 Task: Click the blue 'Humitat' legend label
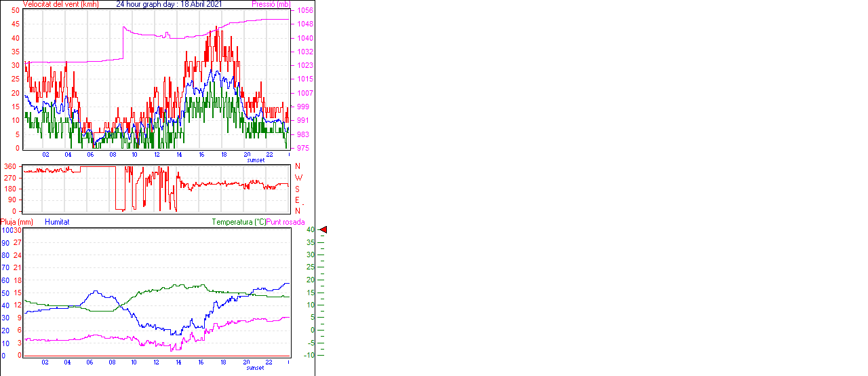pos(57,222)
